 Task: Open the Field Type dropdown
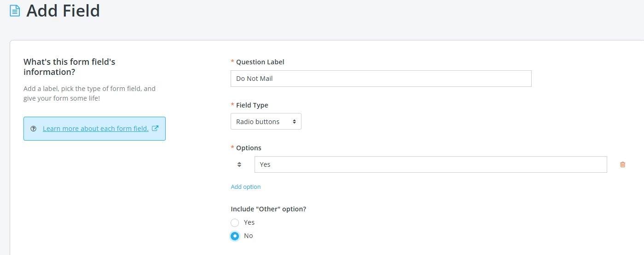[x=266, y=122]
